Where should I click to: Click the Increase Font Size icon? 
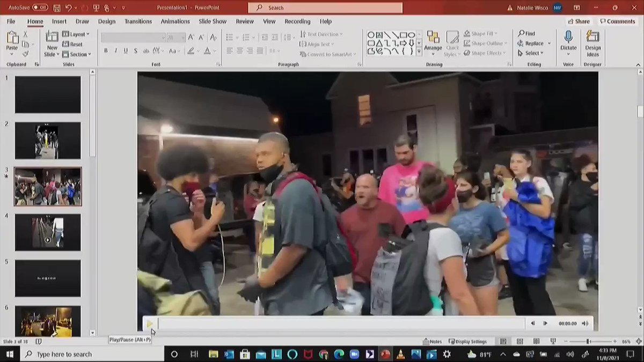point(191,37)
